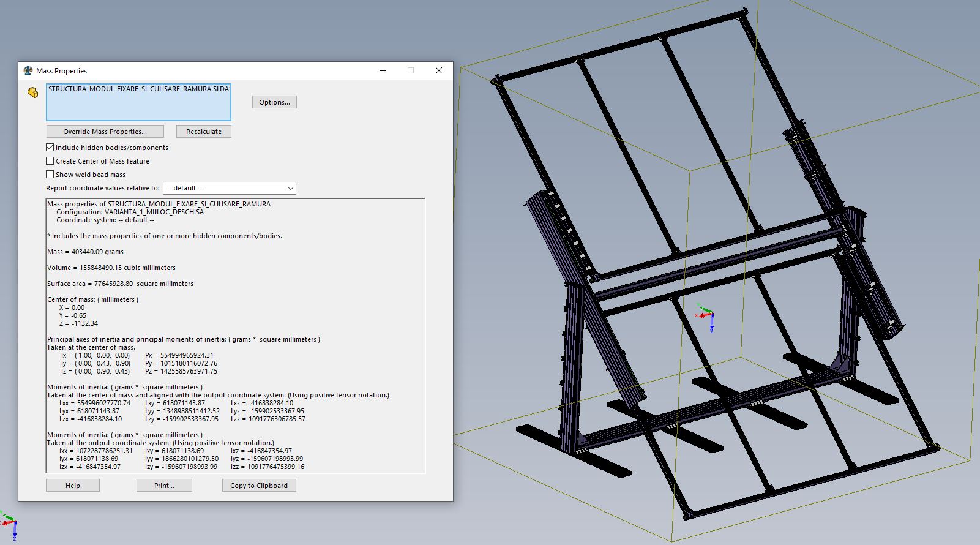
Task: Check Show weld bead mass option
Action: coord(50,175)
